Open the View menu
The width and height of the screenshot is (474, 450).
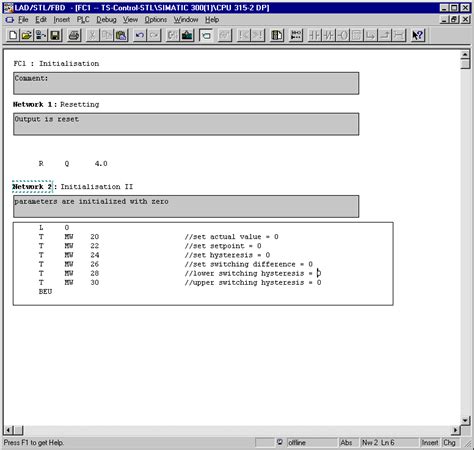click(130, 20)
